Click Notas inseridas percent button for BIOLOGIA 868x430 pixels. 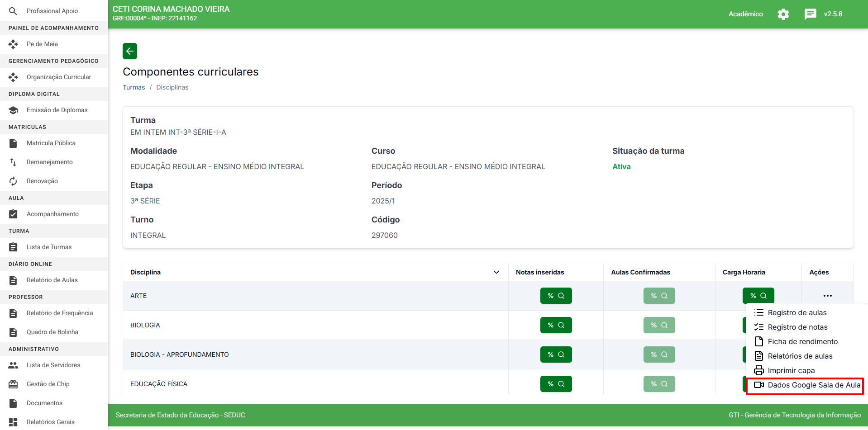pyautogui.click(x=556, y=325)
